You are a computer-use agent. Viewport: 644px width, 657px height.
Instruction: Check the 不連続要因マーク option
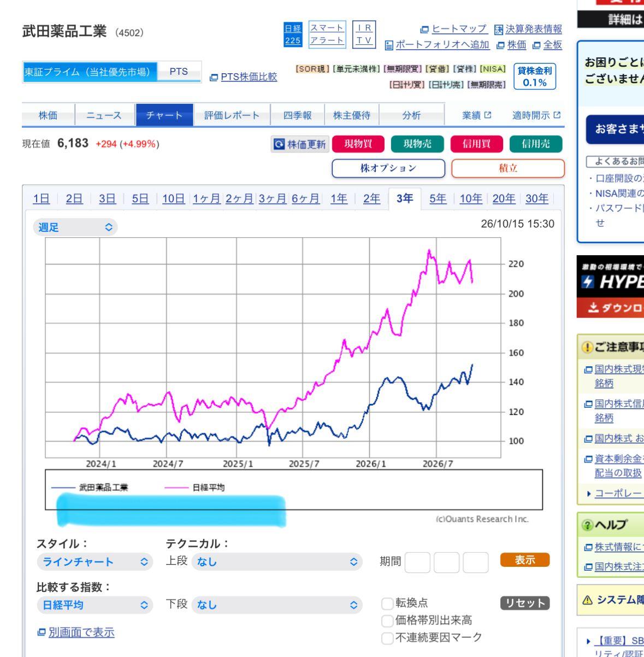387,637
